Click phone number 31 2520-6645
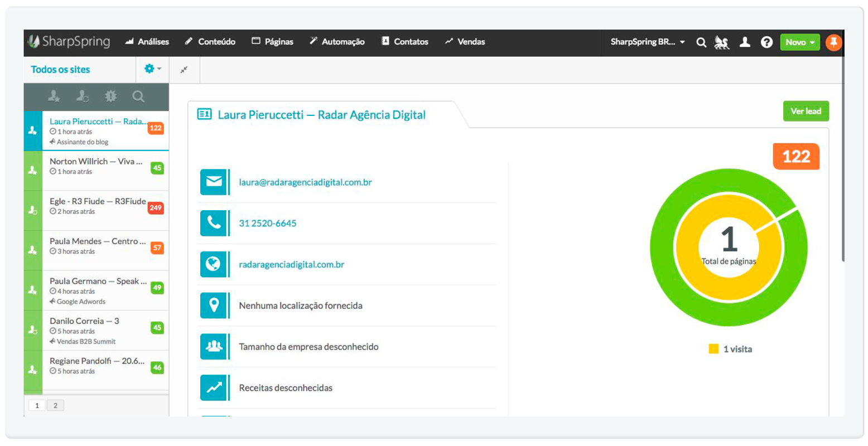Viewport: 868px width, 446px height. tap(268, 224)
